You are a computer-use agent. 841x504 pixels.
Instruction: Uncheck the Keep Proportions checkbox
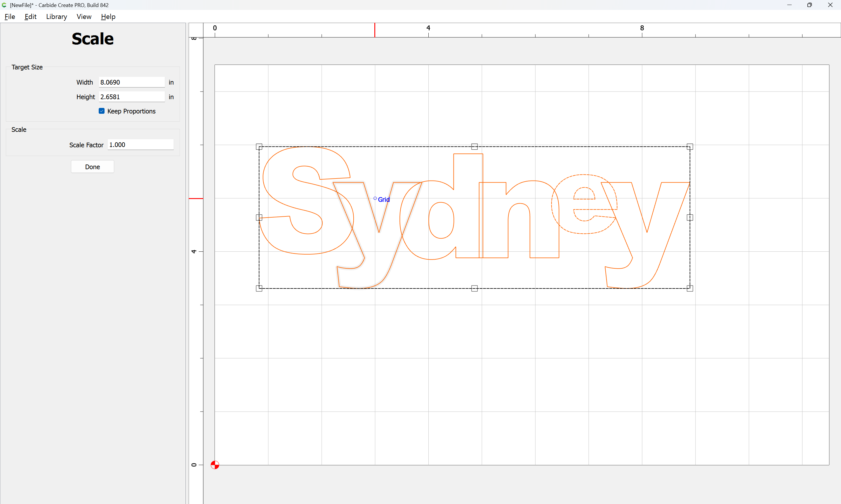[x=102, y=111]
